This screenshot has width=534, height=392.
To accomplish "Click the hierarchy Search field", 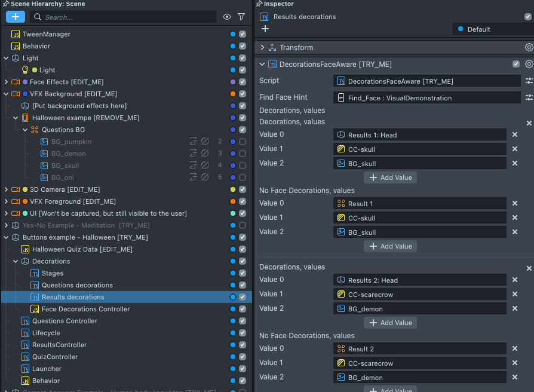I will point(125,17).
